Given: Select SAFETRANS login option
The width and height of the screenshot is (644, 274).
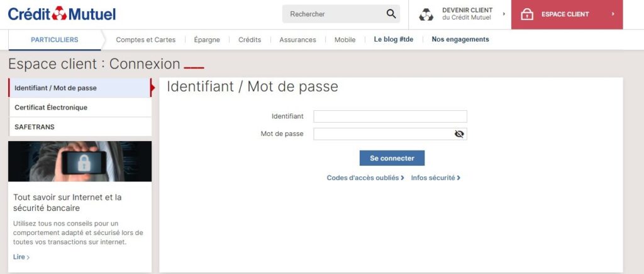Looking at the screenshot, I should pos(80,127).
